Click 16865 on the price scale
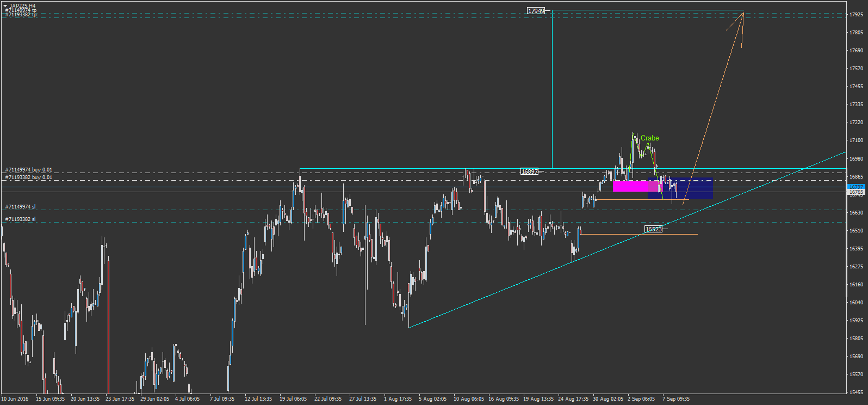 click(x=856, y=177)
